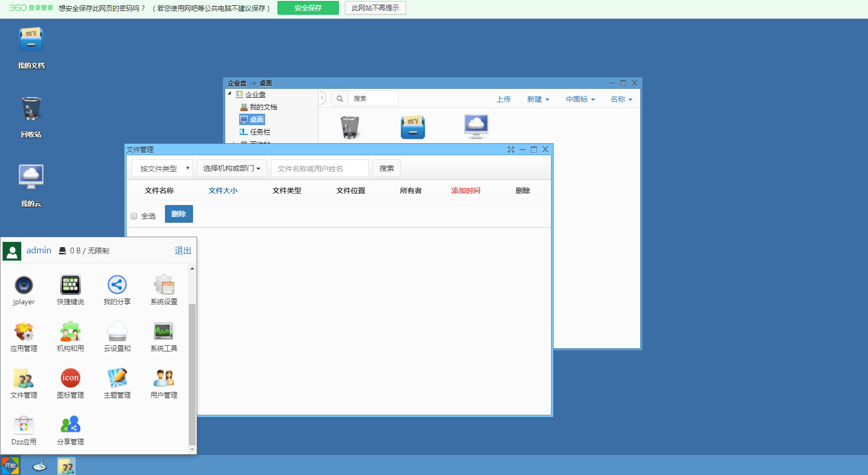Screen dimensions: 868x475
Task: Select 我的文档 in the folder tree
Action: click(x=263, y=107)
